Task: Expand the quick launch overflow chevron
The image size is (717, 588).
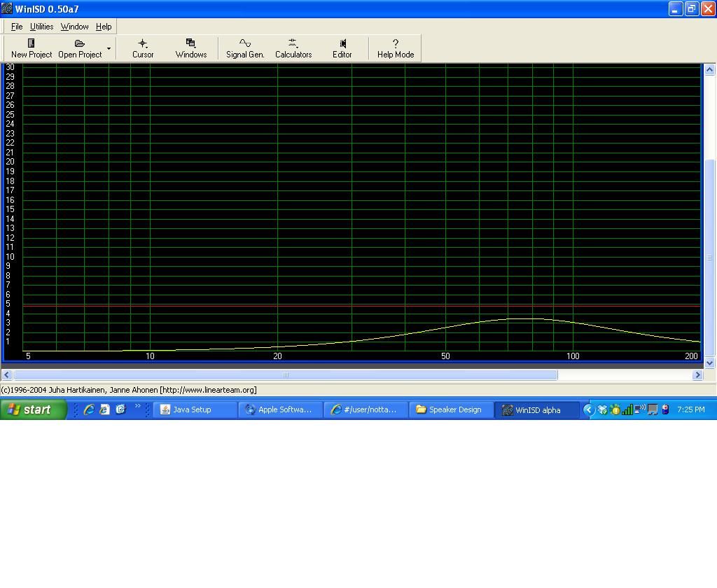Action: coord(138,406)
